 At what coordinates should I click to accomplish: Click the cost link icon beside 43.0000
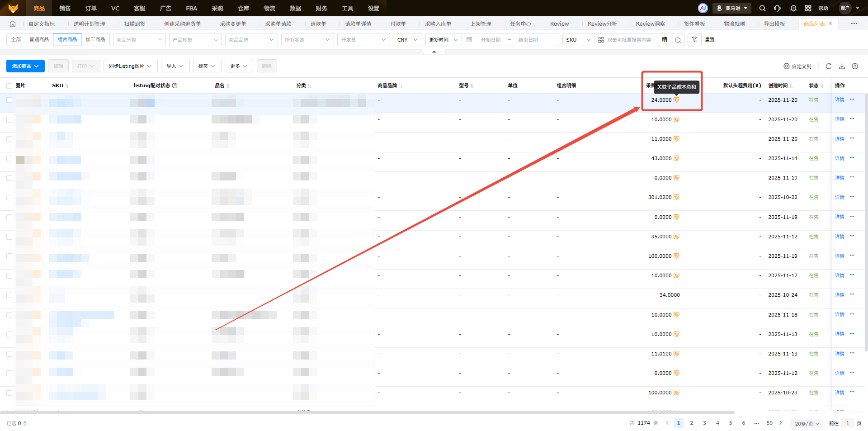point(676,158)
